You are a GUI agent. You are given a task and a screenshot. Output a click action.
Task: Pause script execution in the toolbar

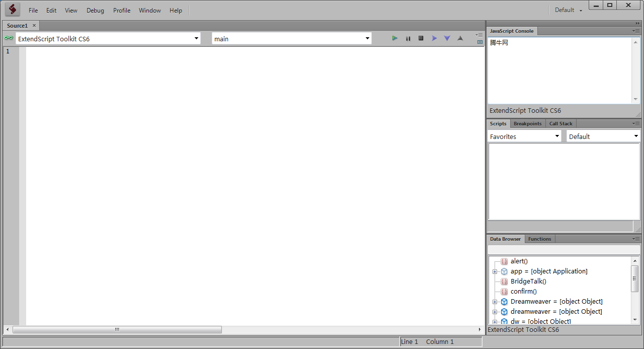point(408,38)
